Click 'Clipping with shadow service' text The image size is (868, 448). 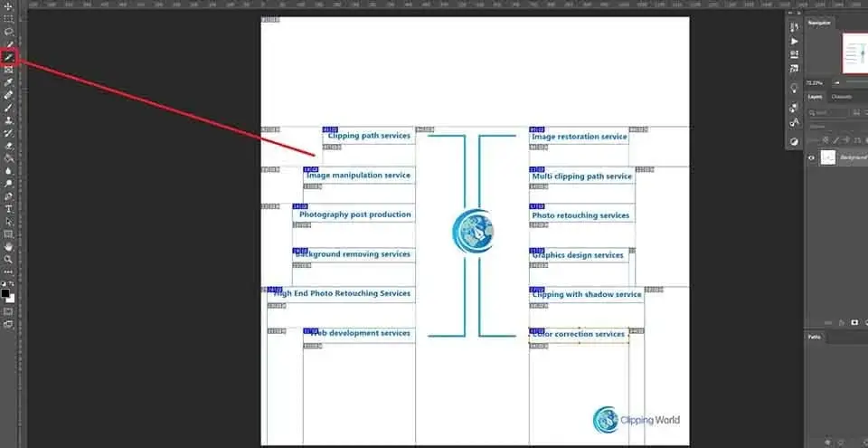click(x=587, y=294)
